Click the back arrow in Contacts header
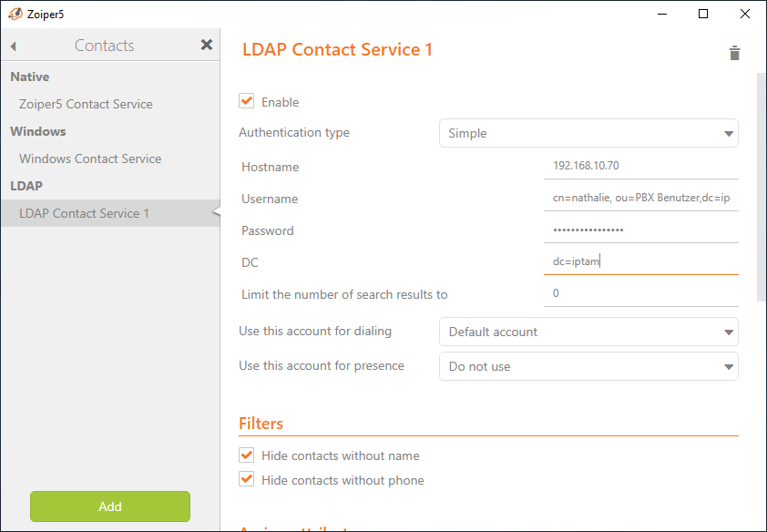The width and height of the screenshot is (767, 532). [14, 46]
